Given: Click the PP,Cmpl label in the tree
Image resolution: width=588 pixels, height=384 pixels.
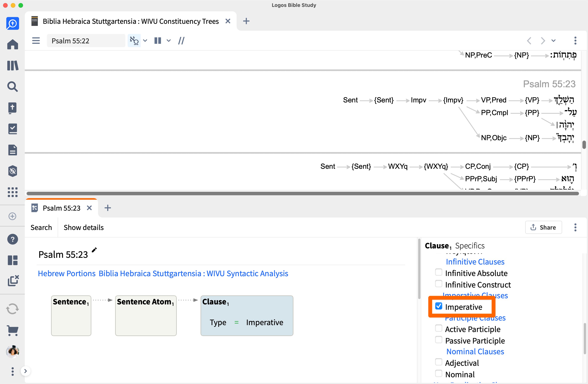Looking at the screenshot, I should [x=494, y=113].
